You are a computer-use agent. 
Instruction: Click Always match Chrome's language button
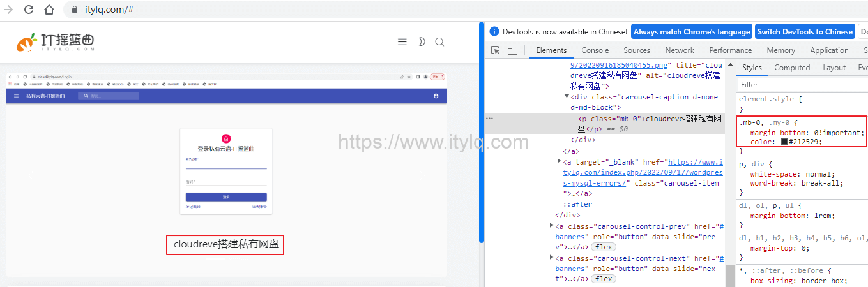pos(692,32)
